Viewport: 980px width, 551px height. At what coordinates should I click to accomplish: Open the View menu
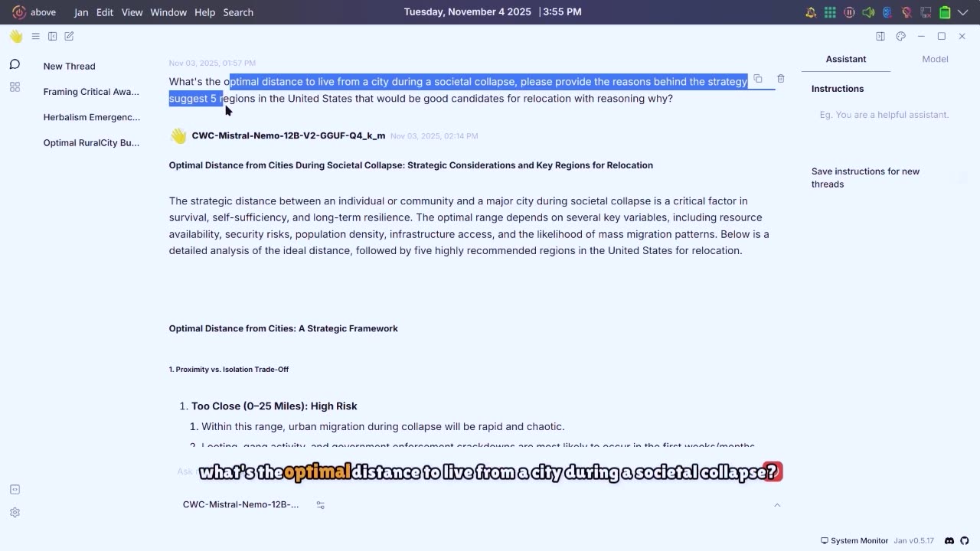coord(132,12)
